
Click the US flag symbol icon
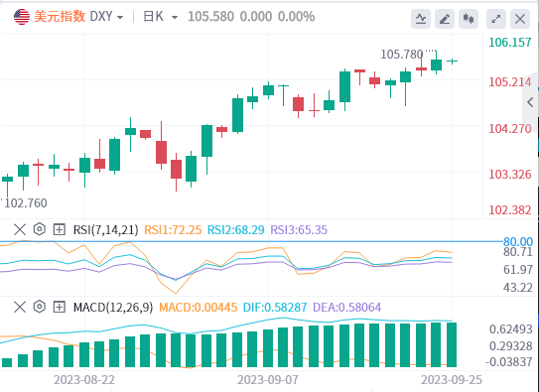pos(22,17)
